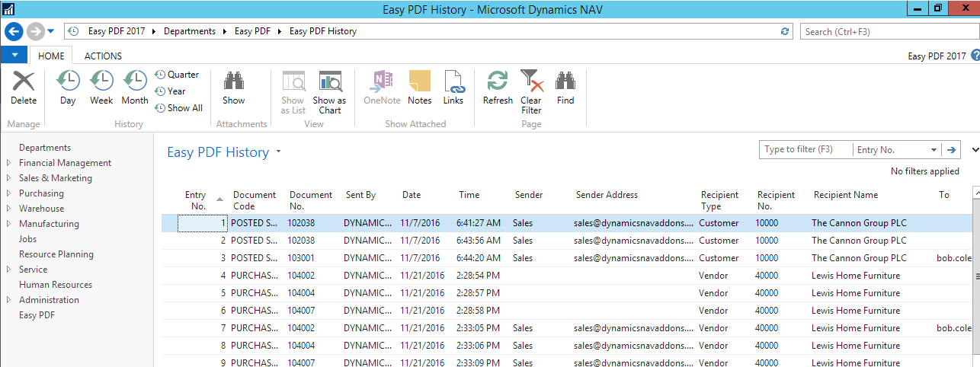Sort by Sent By column header
Image resolution: width=980 pixels, height=367 pixels.
[360, 195]
